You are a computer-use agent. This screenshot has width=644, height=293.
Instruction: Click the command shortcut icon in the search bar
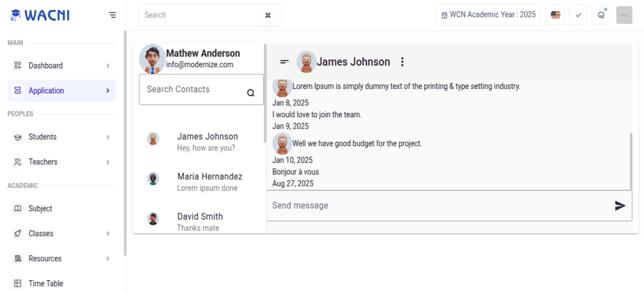pos(268,15)
